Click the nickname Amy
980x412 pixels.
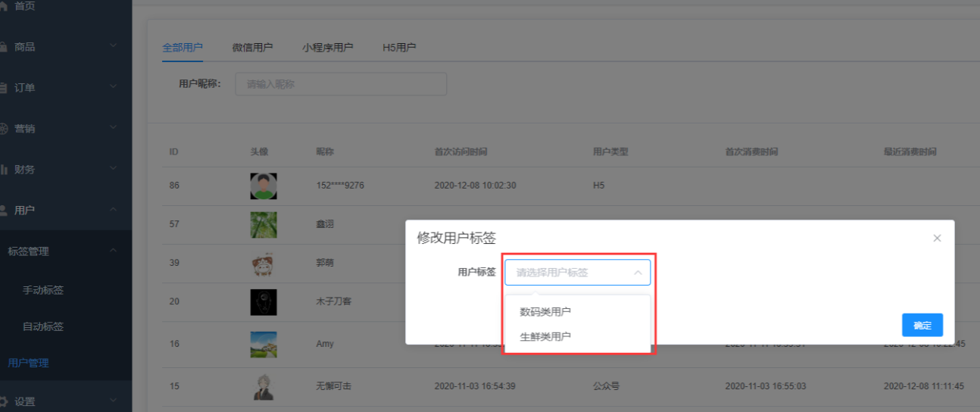[325, 344]
